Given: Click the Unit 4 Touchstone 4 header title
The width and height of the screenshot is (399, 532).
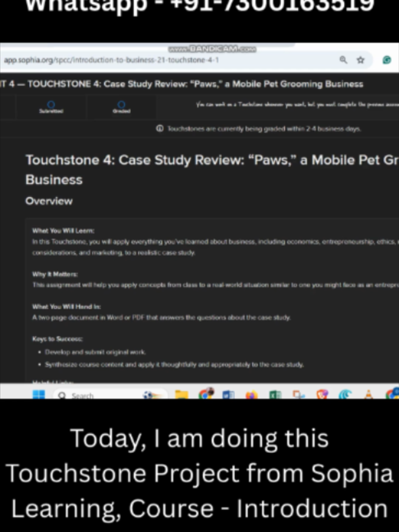Looking at the screenshot, I should click(182, 84).
